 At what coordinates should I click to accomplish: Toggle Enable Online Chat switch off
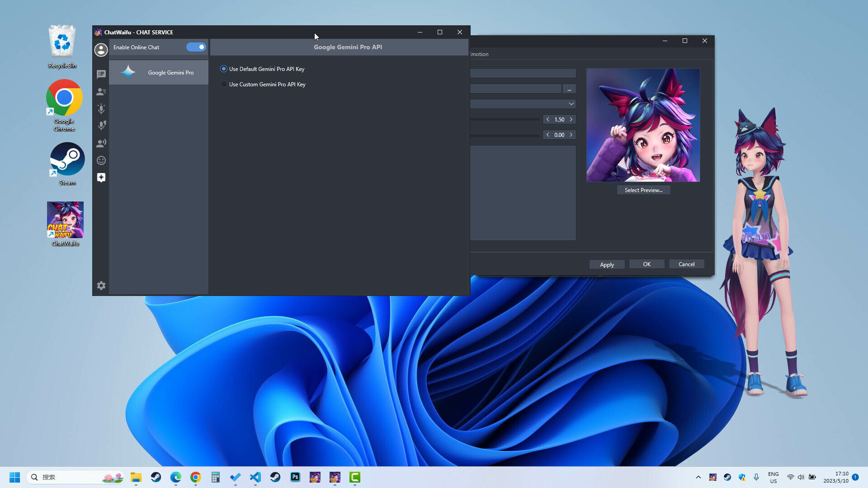196,47
